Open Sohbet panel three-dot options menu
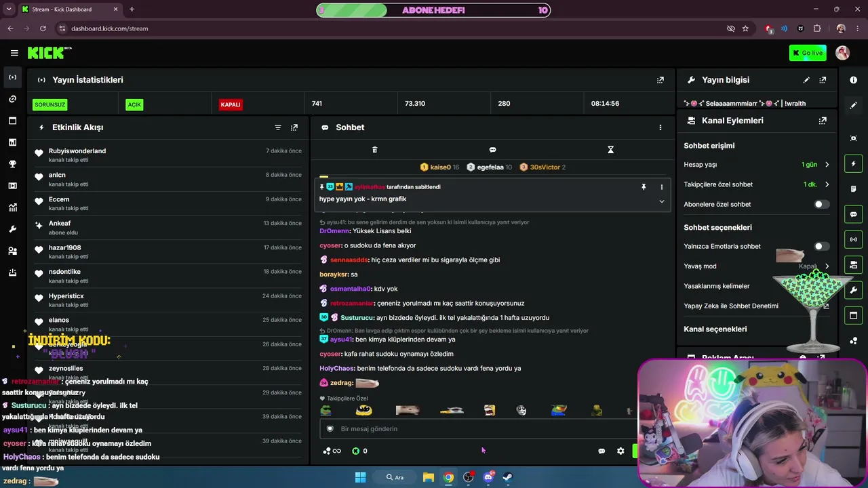 click(x=660, y=127)
